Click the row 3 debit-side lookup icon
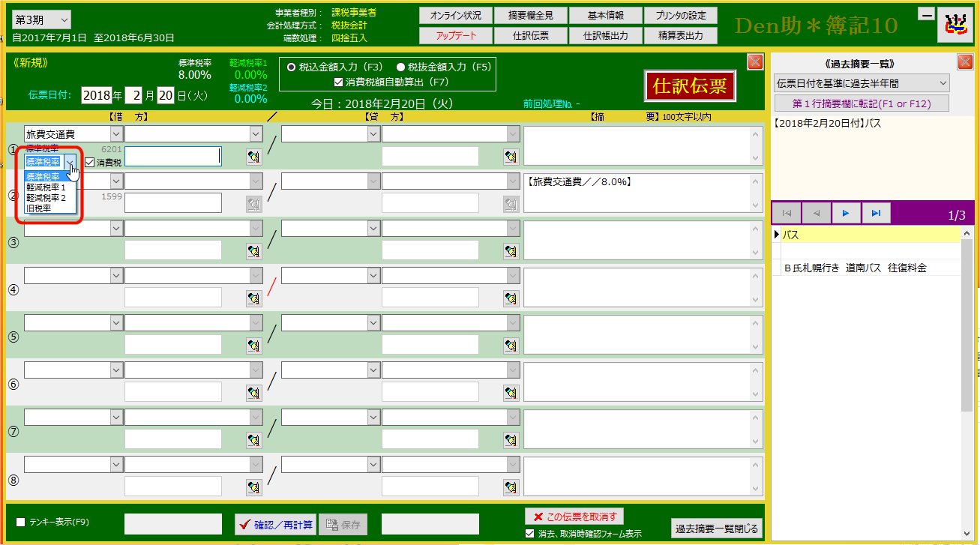The height and width of the screenshot is (545, 980). (x=254, y=251)
